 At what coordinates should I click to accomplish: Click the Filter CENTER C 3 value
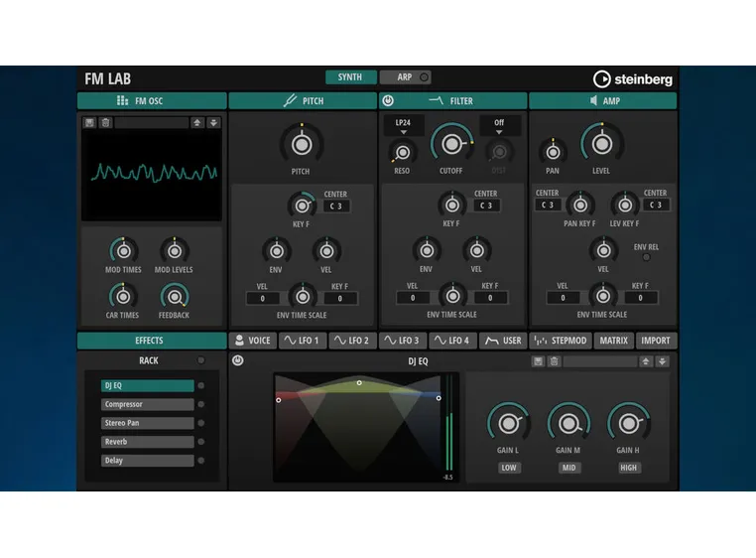point(486,206)
